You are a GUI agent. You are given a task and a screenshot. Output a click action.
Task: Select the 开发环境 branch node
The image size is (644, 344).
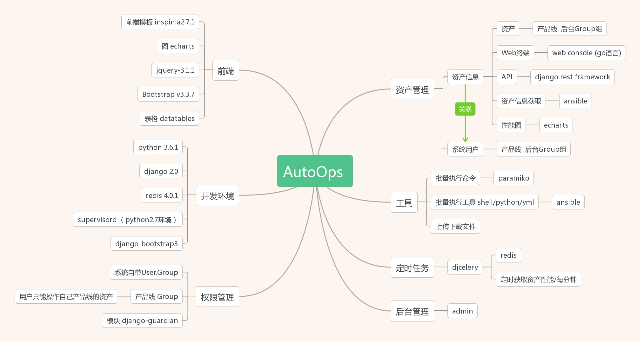click(x=218, y=195)
